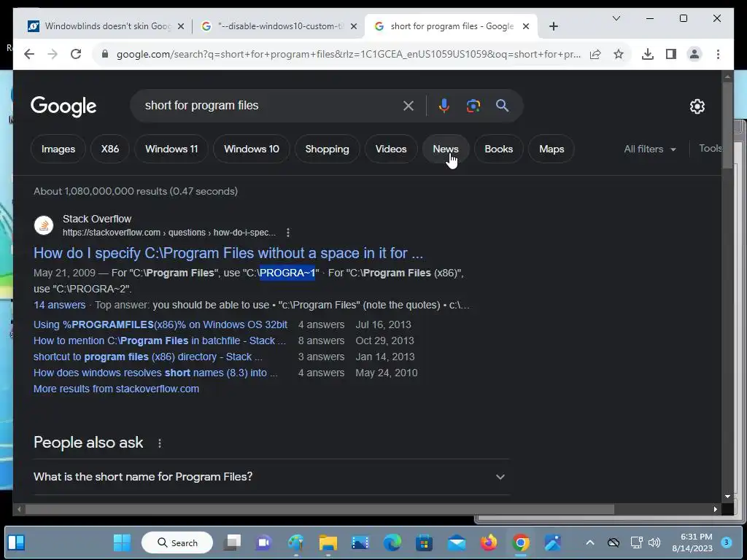Open the Windows Start button

pyautogui.click(x=122, y=542)
